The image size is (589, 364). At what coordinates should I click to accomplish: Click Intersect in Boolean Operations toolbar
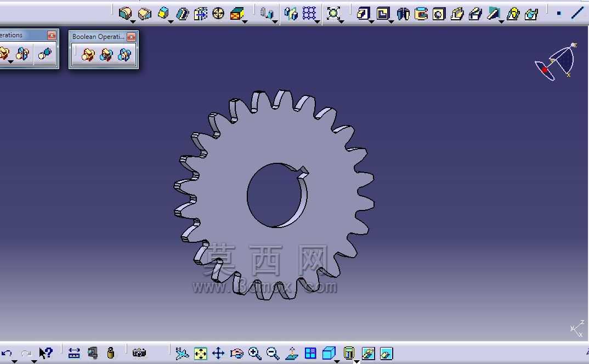124,55
